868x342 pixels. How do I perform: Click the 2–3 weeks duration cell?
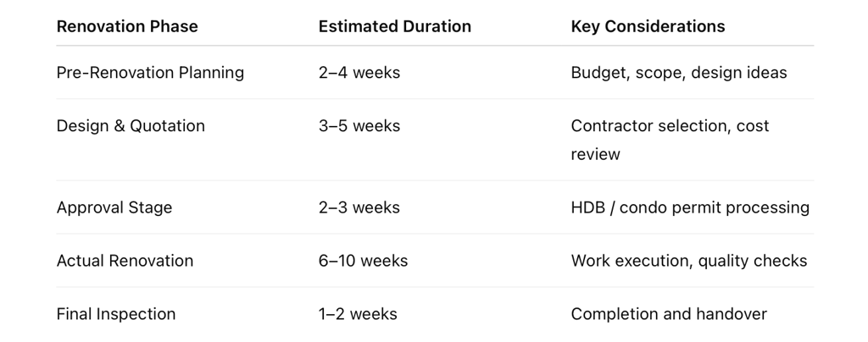tap(359, 207)
